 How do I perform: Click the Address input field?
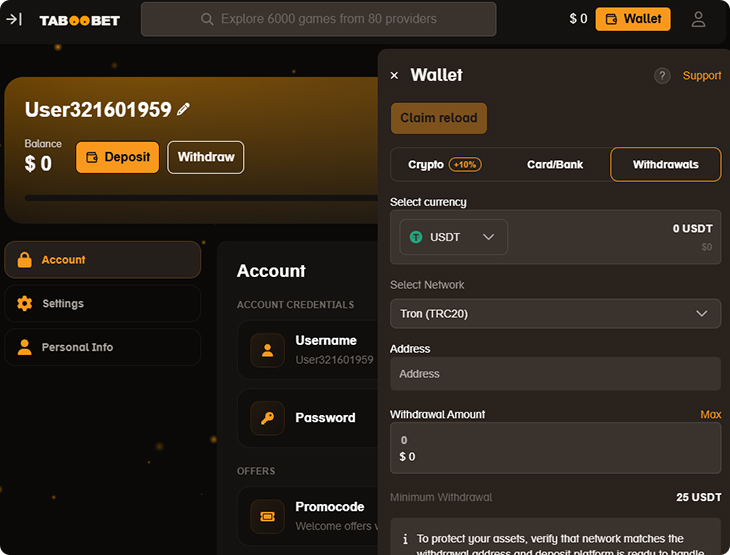[555, 374]
